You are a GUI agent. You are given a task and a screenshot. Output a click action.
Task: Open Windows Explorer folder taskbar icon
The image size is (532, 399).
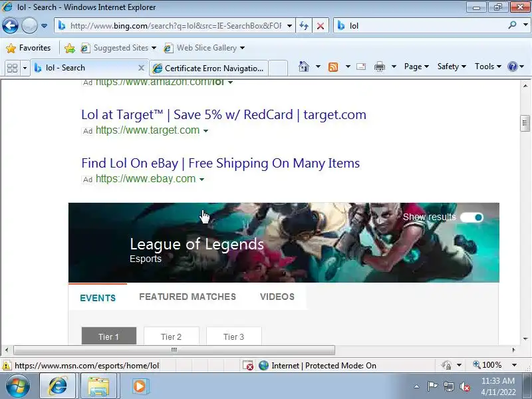point(98,386)
